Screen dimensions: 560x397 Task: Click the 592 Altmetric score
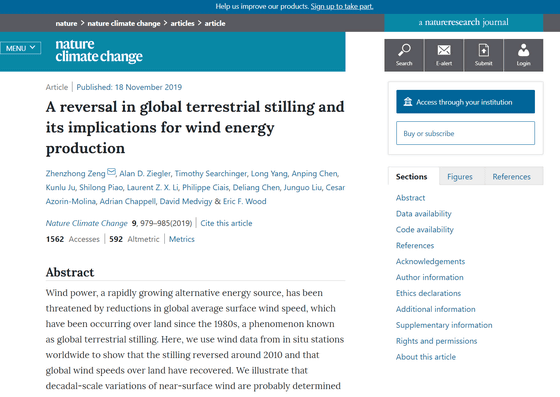pos(134,239)
